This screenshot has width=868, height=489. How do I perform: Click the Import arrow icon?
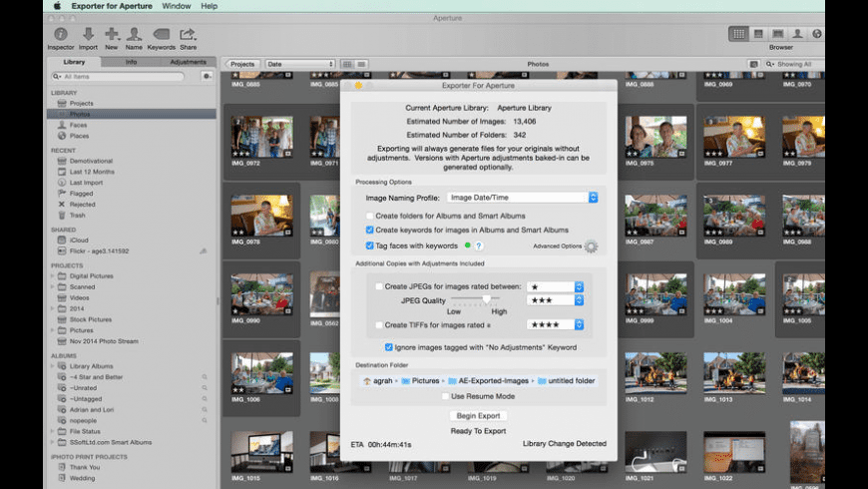(x=88, y=35)
